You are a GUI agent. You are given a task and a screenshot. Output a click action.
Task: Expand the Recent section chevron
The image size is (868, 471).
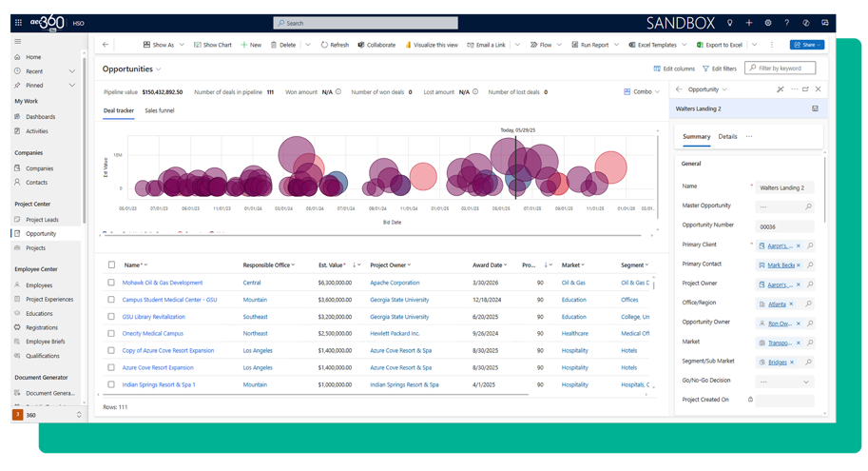tap(72, 71)
